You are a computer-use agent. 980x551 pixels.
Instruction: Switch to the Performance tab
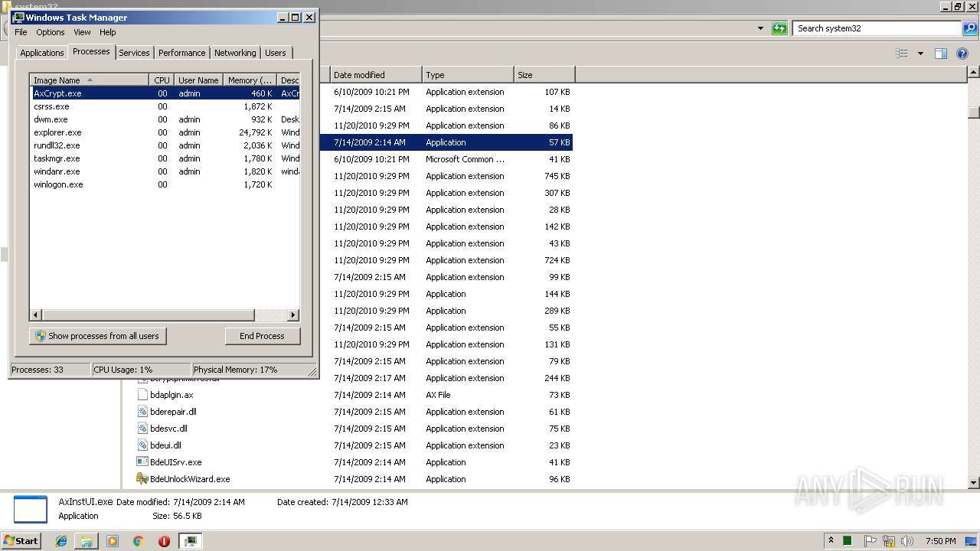tap(181, 53)
